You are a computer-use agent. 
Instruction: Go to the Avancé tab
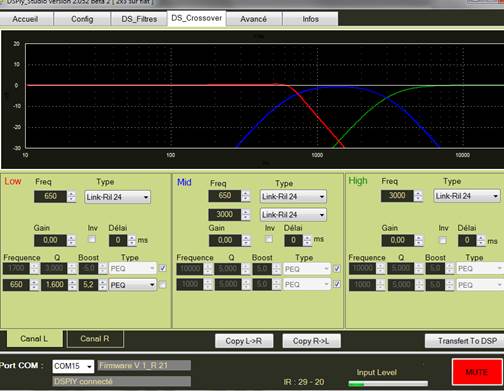pyautogui.click(x=254, y=19)
